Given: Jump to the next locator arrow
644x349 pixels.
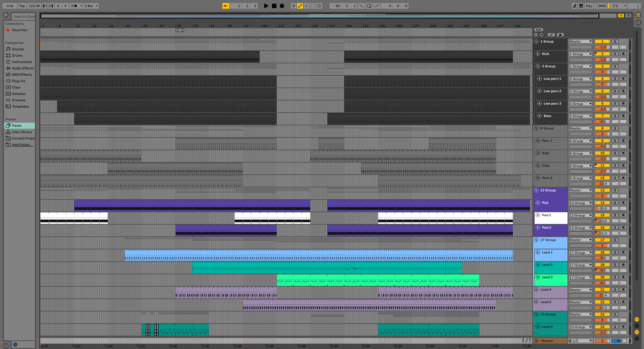Looking at the screenshot, I should (x=541, y=35).
